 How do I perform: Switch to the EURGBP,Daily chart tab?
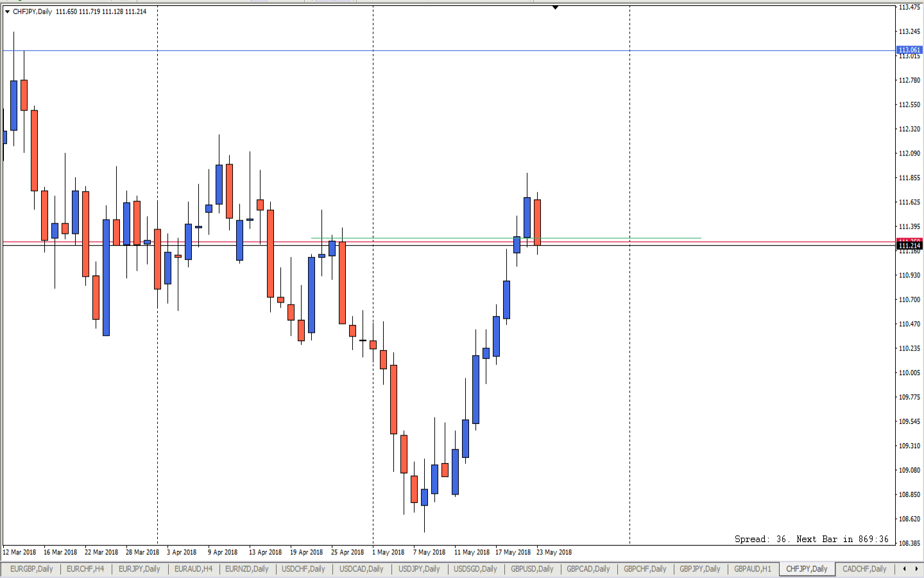[31, 569]
